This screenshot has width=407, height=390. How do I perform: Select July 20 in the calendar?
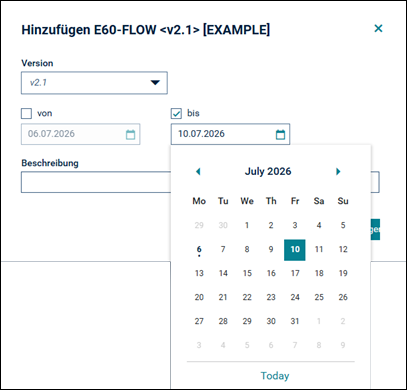click(x=199, y=297)
